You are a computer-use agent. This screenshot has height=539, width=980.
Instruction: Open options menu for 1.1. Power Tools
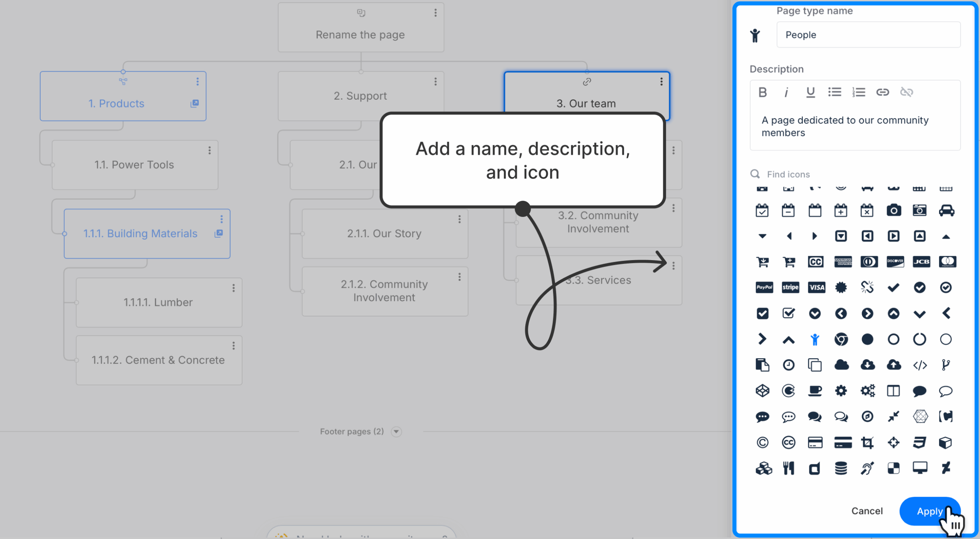[209, 151]
